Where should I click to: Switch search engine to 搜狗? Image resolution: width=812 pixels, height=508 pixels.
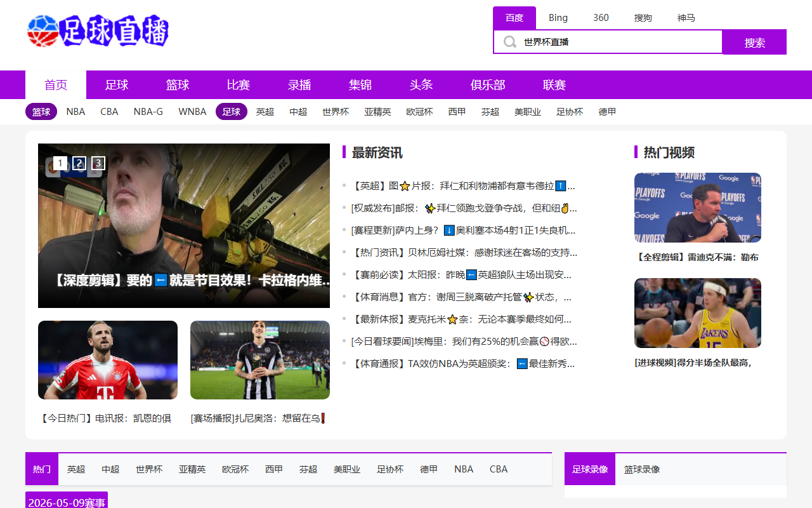(x=643, y=18)
